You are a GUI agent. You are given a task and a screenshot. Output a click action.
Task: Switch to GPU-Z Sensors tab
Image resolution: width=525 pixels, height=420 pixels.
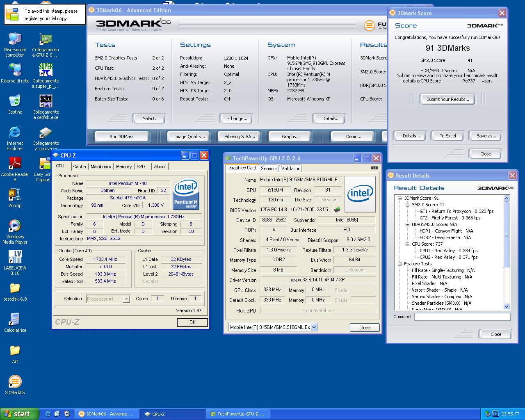[269, 169]
